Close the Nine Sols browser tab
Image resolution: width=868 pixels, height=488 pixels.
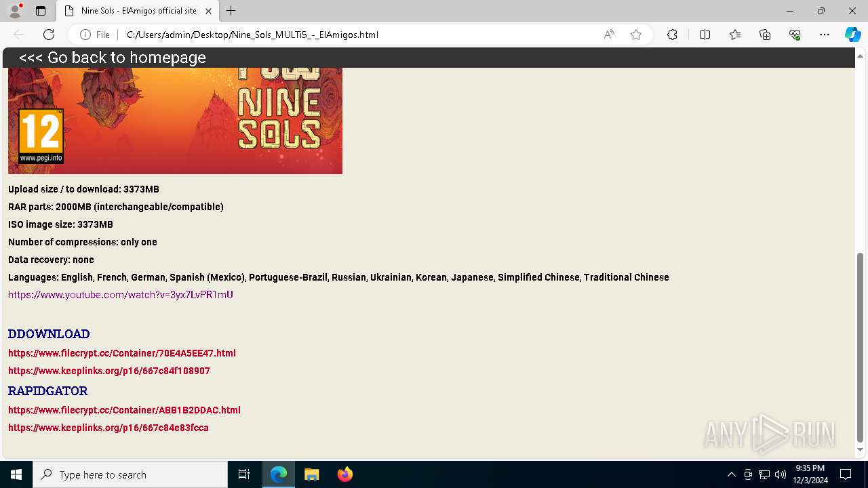pyautogui.click(x=209, y=11)
